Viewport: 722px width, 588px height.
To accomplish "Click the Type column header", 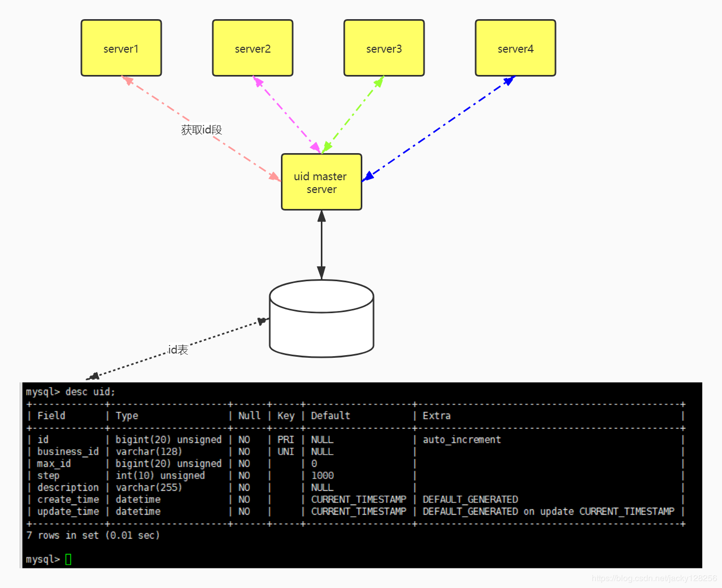I will [127, 416].
